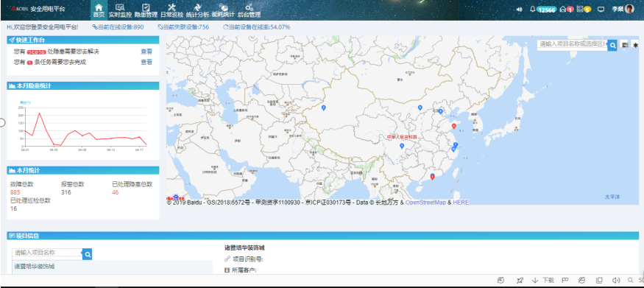Screen dimensions: 644x288
Task: Click the 当前失联设备:756 status text
Action: point(183,27)
